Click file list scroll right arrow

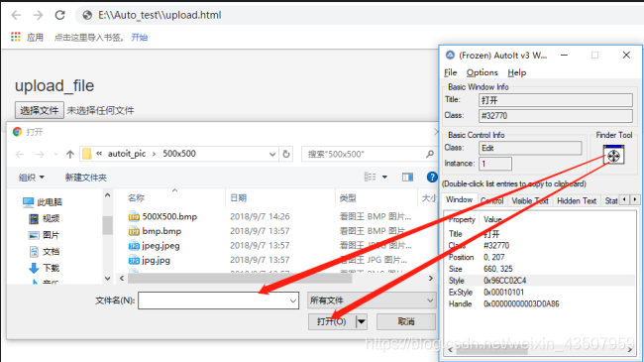tap(430, 279)
